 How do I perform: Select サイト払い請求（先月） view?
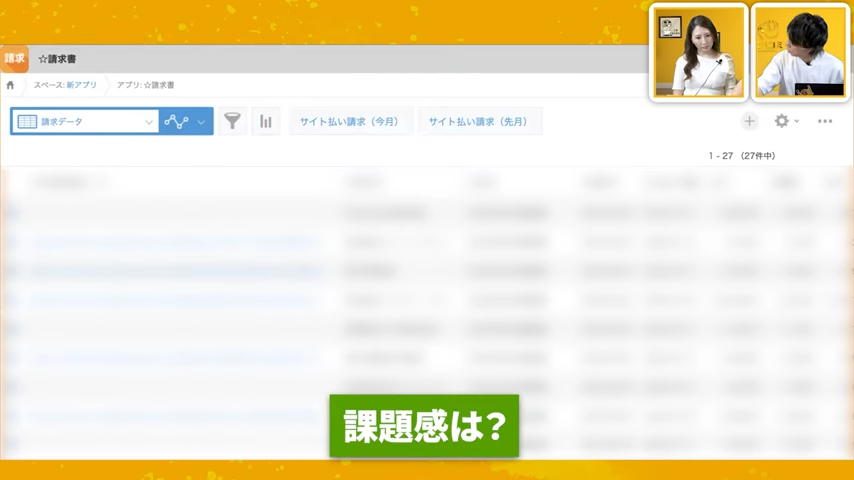[479, 121]
